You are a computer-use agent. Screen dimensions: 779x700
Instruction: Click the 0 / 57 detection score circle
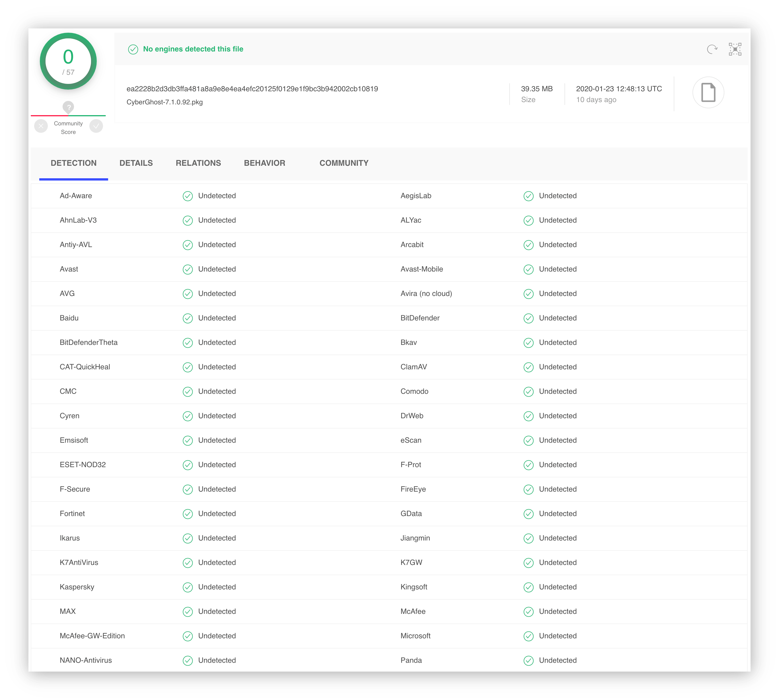68,61
